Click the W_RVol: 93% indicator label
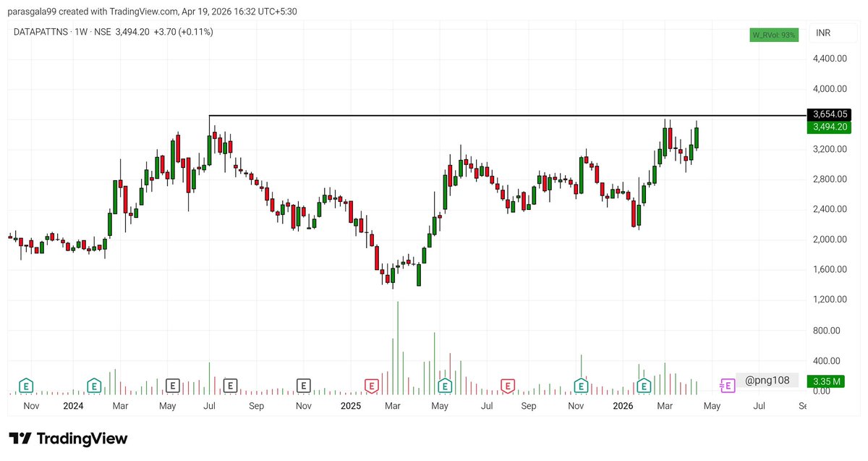868x461 pixels. click(774, 35)
